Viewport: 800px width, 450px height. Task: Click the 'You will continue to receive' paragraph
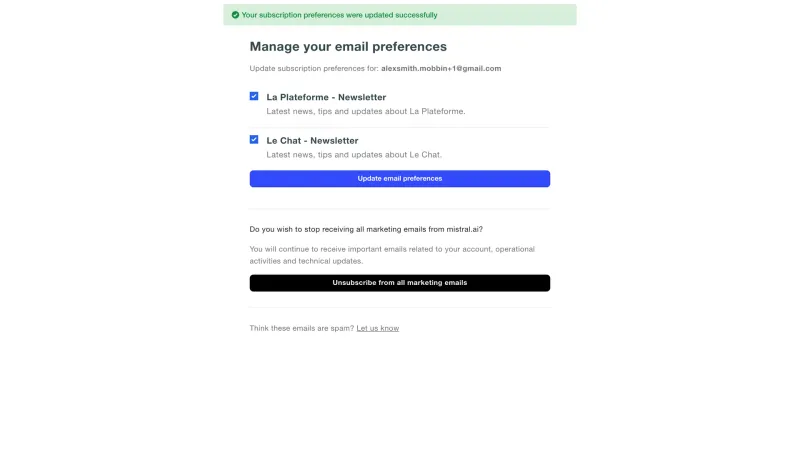click(x=392, y=255)
